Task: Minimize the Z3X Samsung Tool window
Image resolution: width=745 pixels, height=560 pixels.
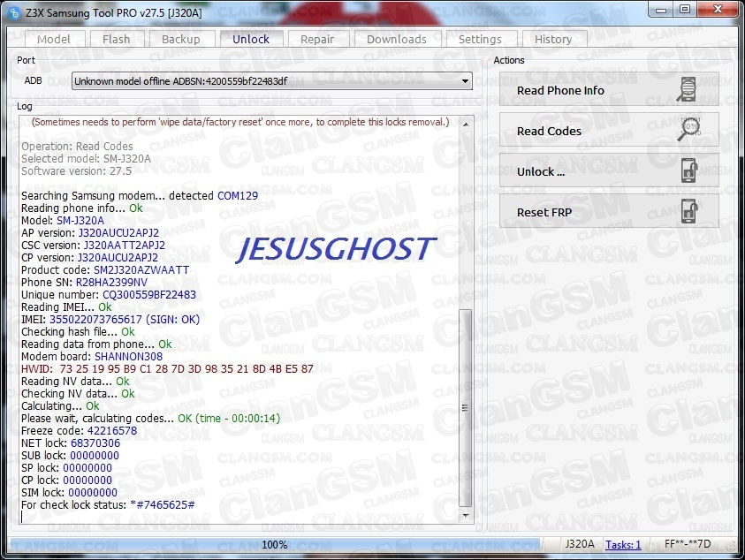Action: pos(660,9)
